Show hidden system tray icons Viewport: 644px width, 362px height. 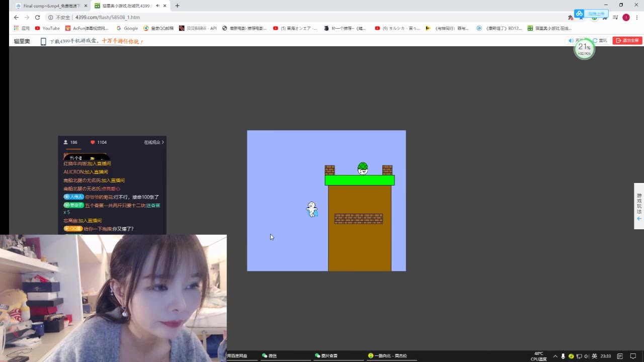tap(555, 356)
